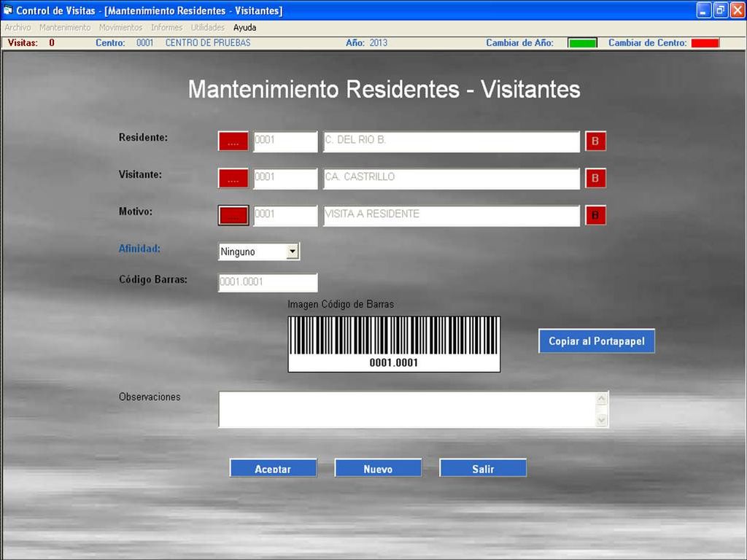Open the Ayuda menu
The height and width of the screenshot is (560, 747).
click(244, 28)
